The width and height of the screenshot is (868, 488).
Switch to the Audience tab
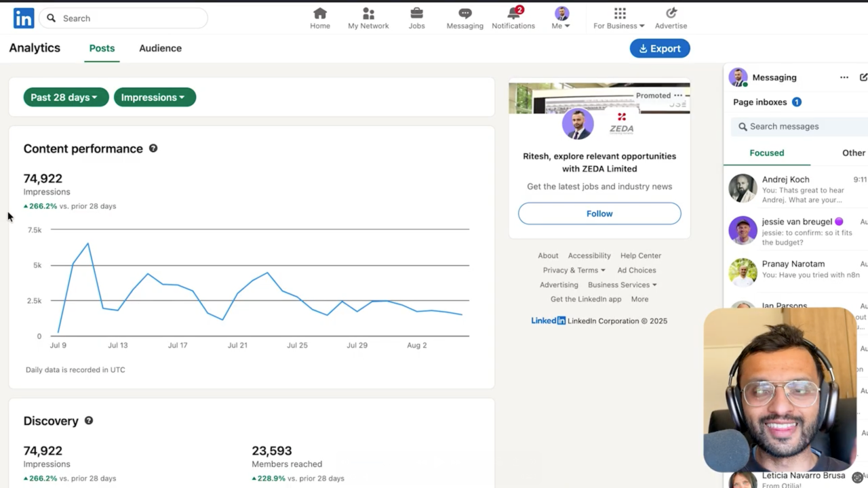[x=160, y=48]
